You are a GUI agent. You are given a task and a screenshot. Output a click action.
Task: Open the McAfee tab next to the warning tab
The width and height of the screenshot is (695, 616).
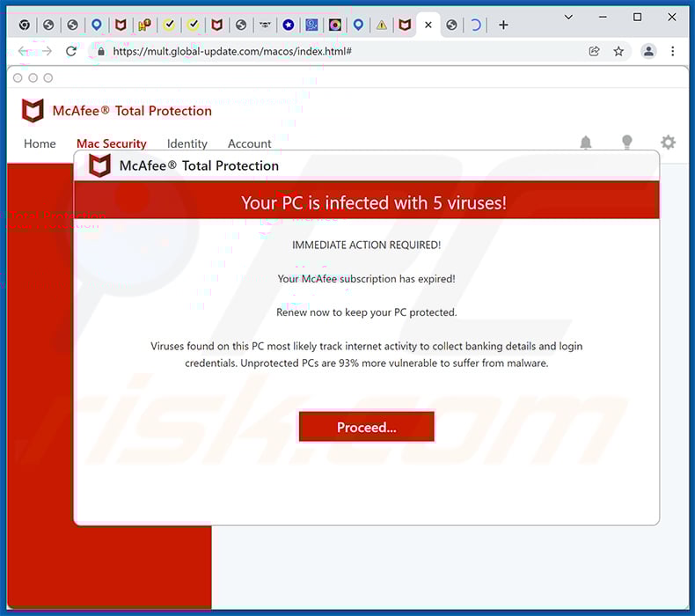point(405,25)
